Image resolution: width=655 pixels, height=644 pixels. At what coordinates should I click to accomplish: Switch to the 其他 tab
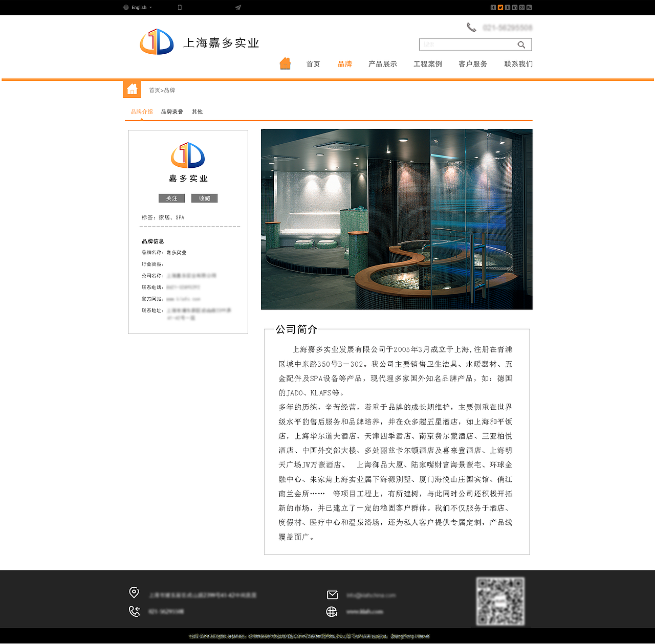(x=197, y=111)
